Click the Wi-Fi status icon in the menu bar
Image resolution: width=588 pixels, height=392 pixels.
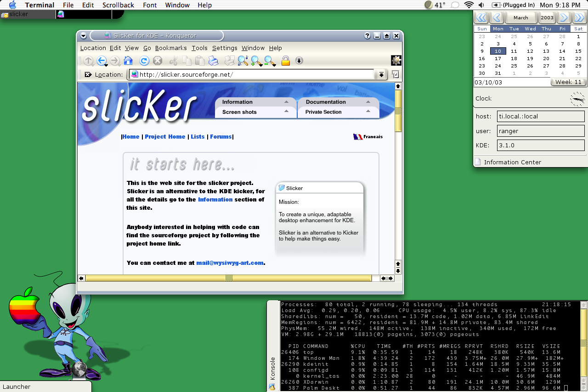coord(469,5)
